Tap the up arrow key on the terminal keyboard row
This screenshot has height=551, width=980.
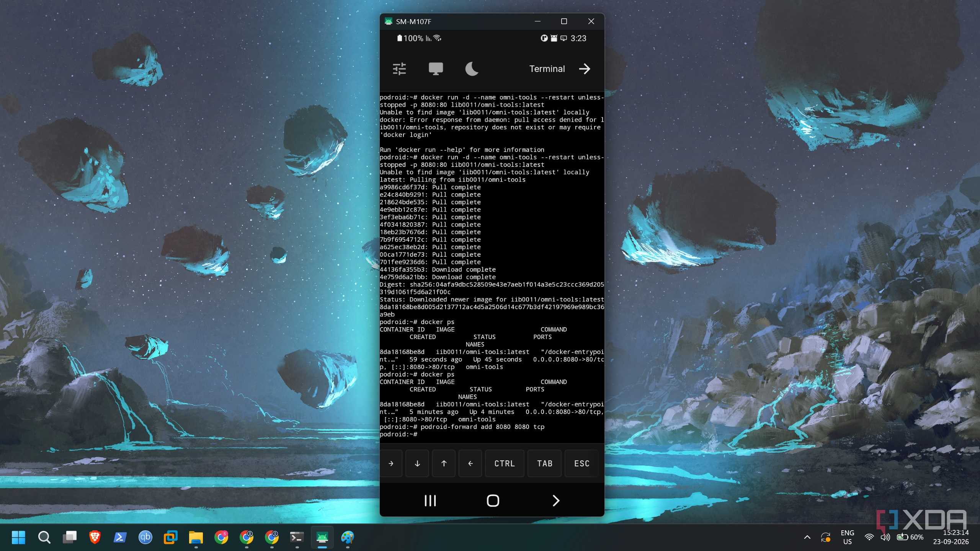coord(444,463)
